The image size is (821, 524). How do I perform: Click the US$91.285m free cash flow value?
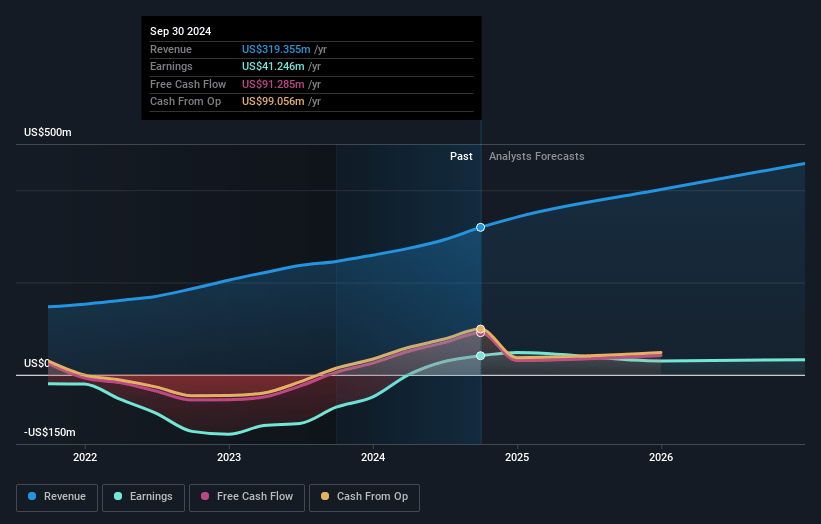click(x=273, y=84)
